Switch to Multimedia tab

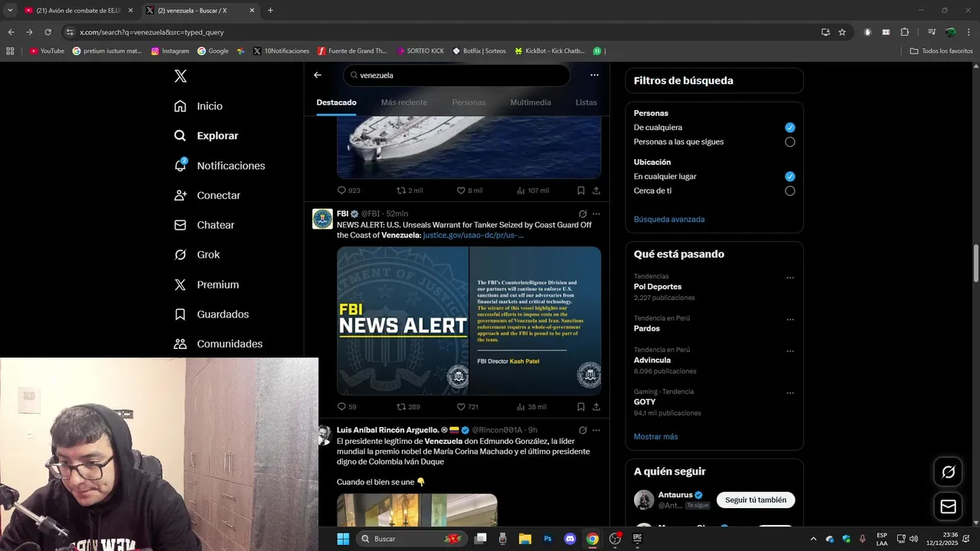[x=531, y=103]
